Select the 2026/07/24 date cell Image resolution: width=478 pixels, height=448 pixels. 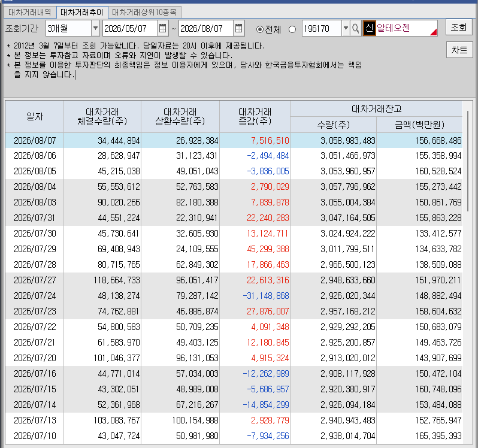pyautogui.click(x=35, y=296)
